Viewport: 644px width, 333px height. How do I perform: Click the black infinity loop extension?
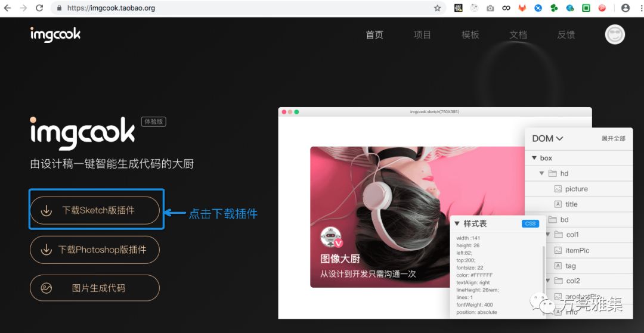pyautogui.click(x=506, y=8)
